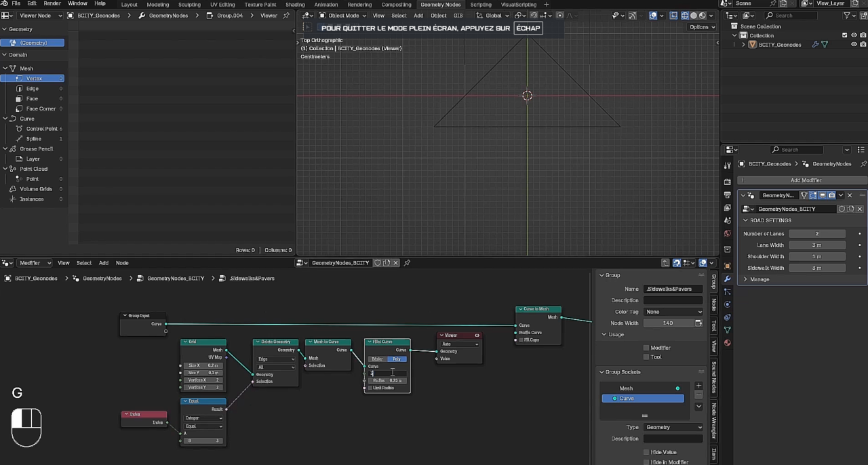Collapse the Point Cloud domain group

click(5, 169)
